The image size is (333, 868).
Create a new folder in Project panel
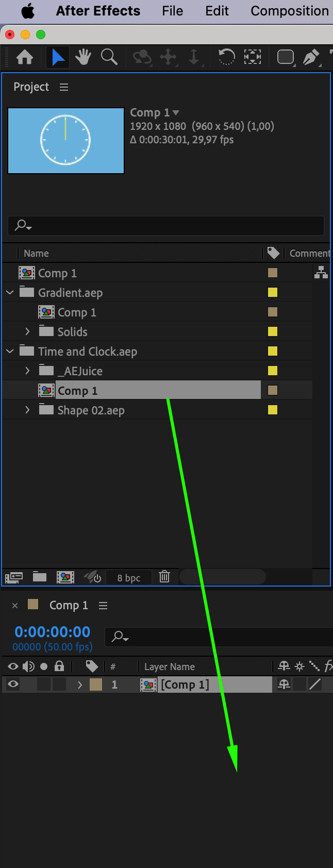[40, 577]
